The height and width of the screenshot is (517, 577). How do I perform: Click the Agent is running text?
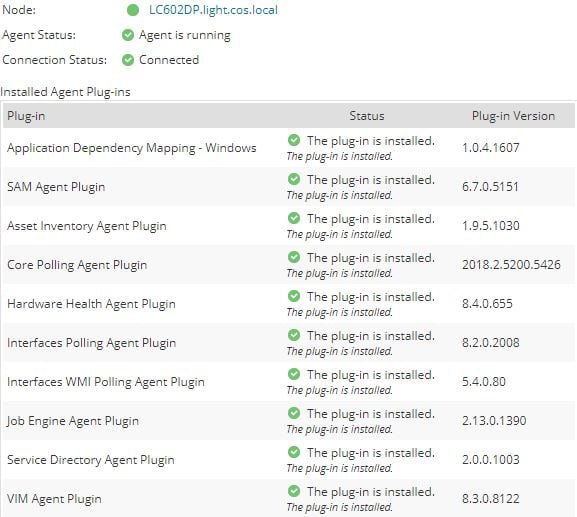pyautogui.click(x=185, y=35)
